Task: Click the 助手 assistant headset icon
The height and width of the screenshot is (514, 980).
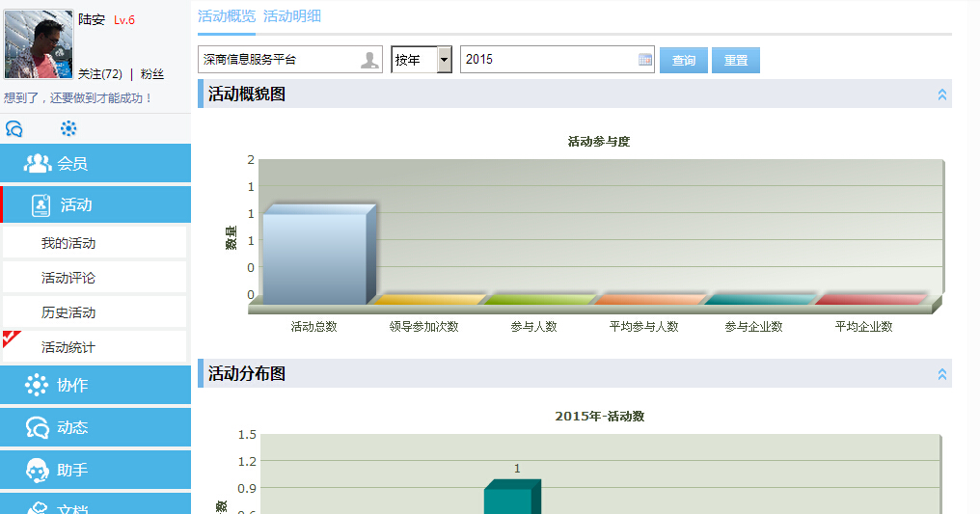Action: [x=37, y=470]
